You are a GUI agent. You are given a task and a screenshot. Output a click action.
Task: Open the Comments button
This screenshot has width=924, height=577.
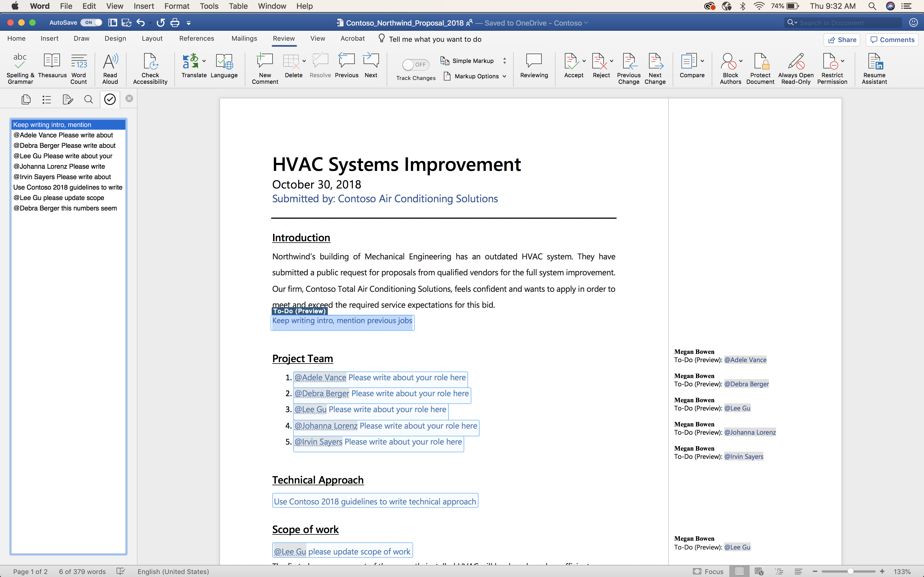point(892,40)
